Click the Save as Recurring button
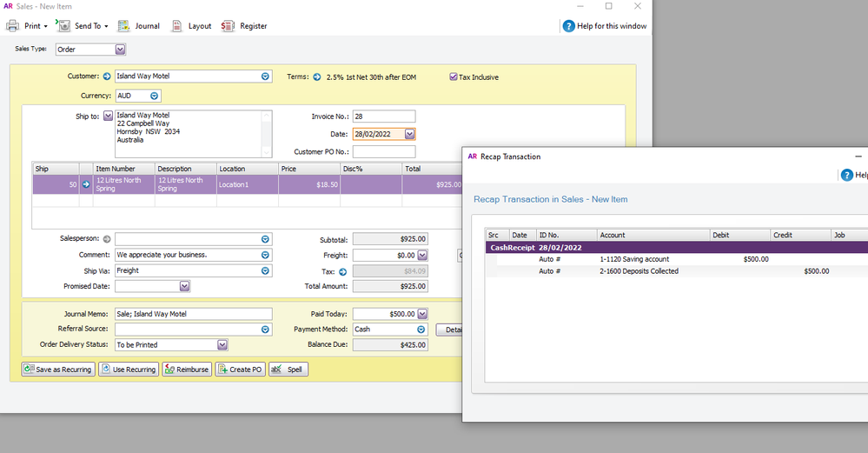 (58, 370)
